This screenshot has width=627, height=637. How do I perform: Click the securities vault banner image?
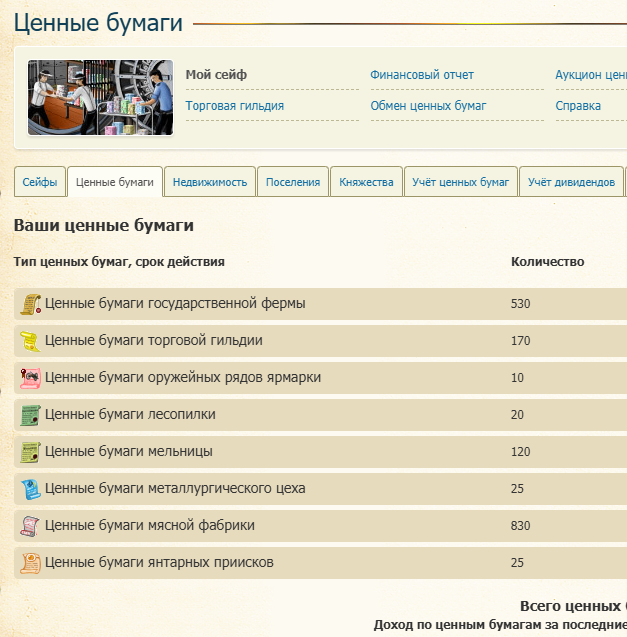[x=100, y=98]
